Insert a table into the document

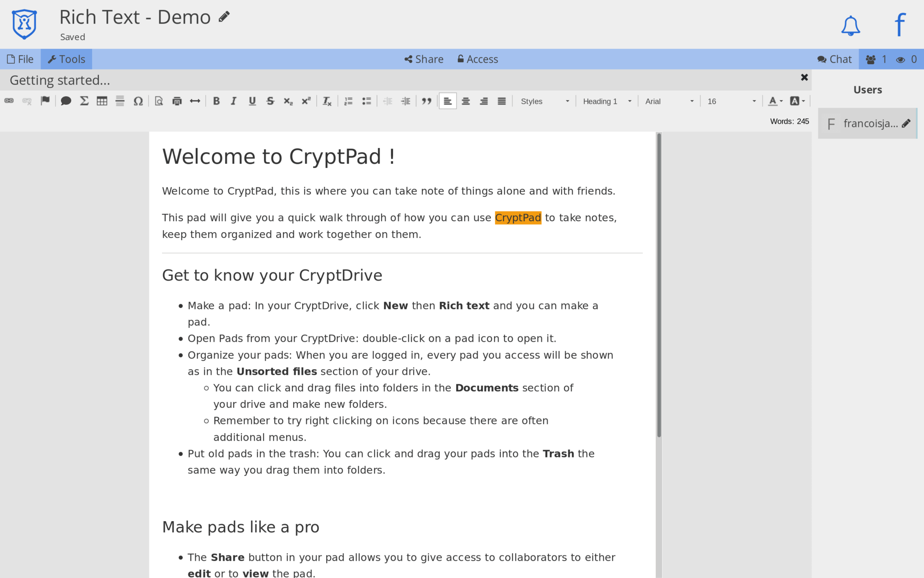coord(102,101)
